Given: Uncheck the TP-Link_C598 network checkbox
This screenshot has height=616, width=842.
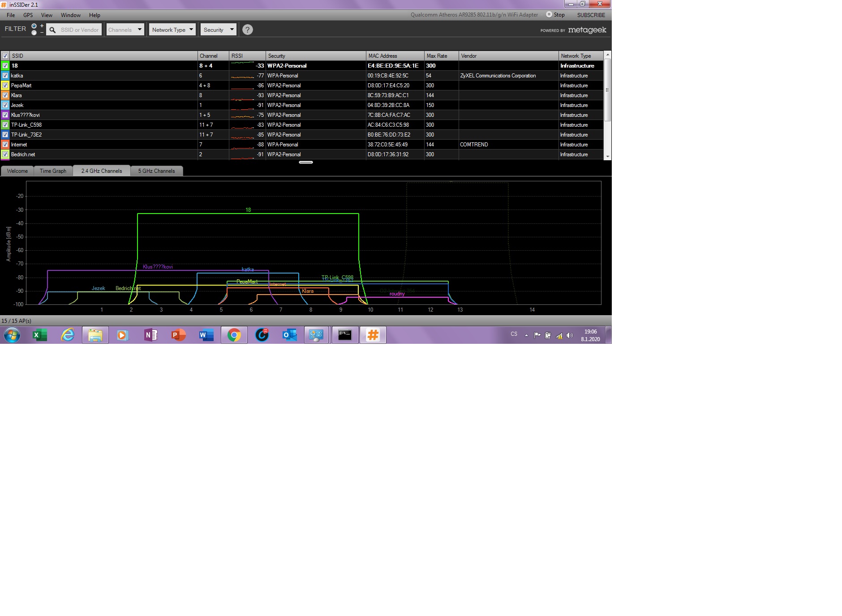Looking at the screenshot, I should point(5,125).
